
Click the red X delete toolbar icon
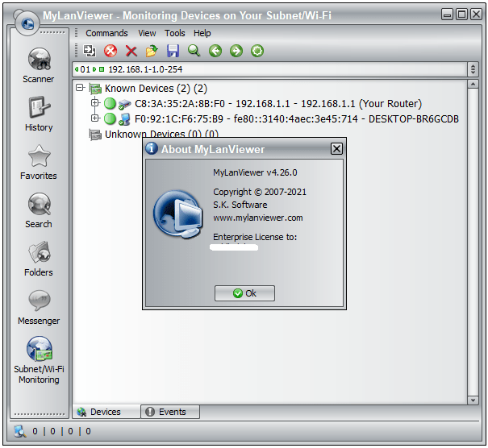click(x=131, y=51)
